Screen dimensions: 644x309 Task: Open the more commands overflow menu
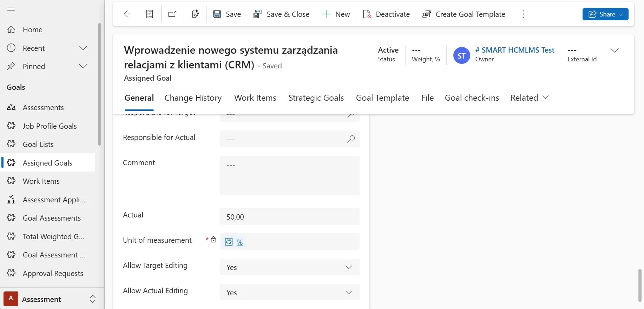tap(523, 14)
